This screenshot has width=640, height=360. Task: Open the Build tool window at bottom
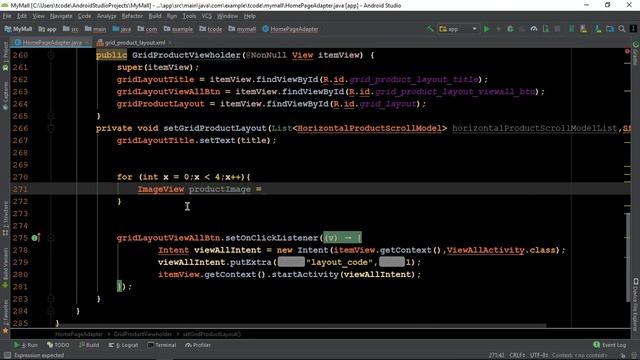point(89,345)
